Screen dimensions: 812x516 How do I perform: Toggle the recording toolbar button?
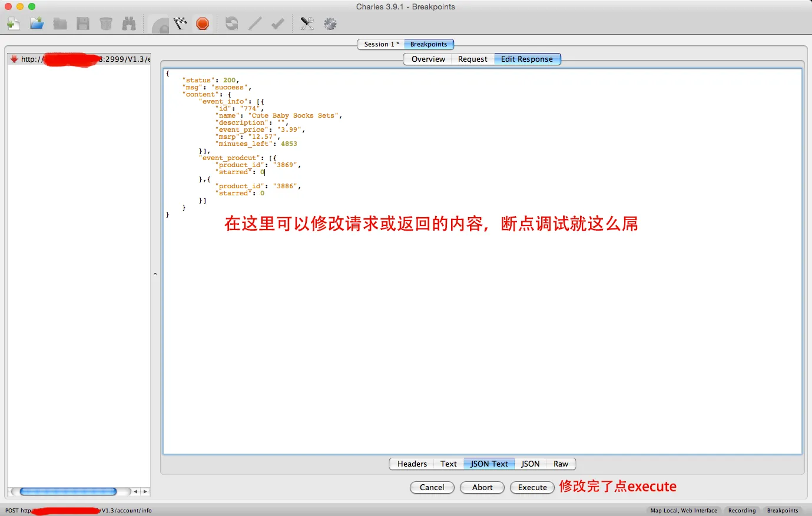click(x=160, y=24)
